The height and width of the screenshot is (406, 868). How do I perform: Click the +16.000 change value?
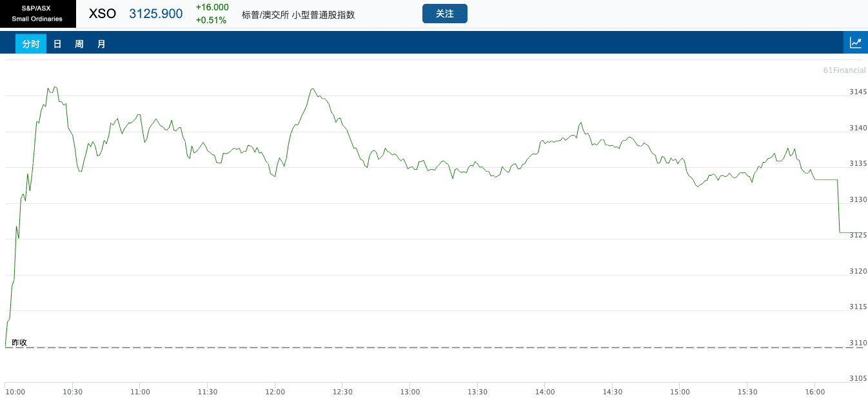point(212,7)
